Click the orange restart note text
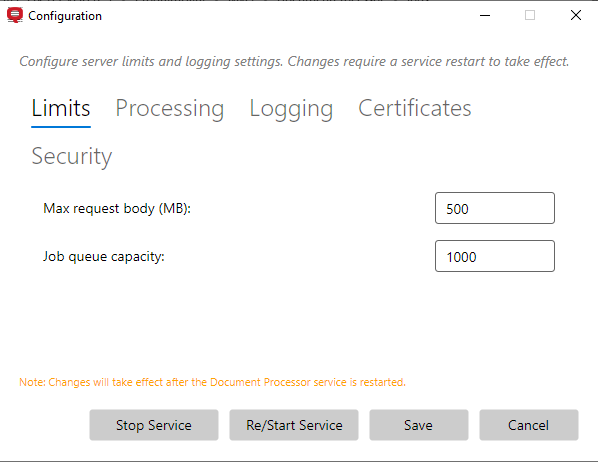The height and width of the screenshot is (462, 598). pyautogui.click(x=212, y=382)
